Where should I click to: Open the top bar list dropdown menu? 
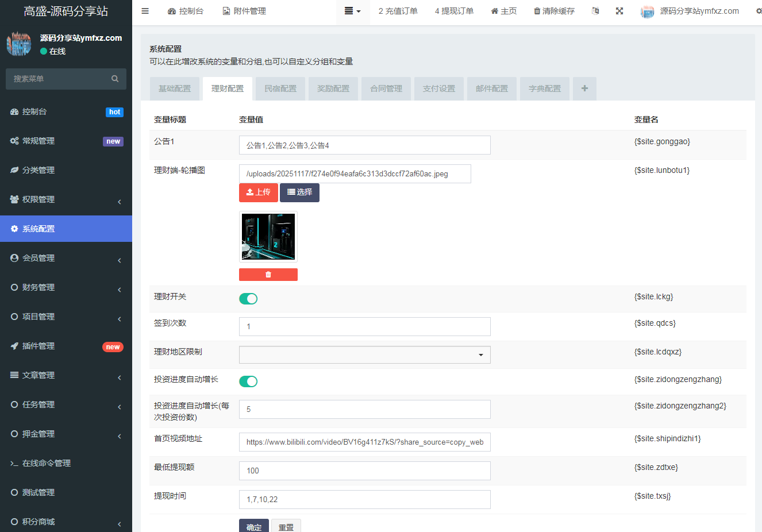pyautogui.click(x=352, y=11)
